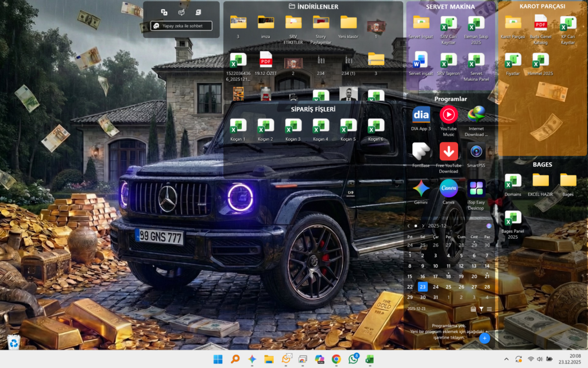Viewport: 588px width, 368px height.
Task: Launch Free YouTube Download app
Action: [448, 151]
